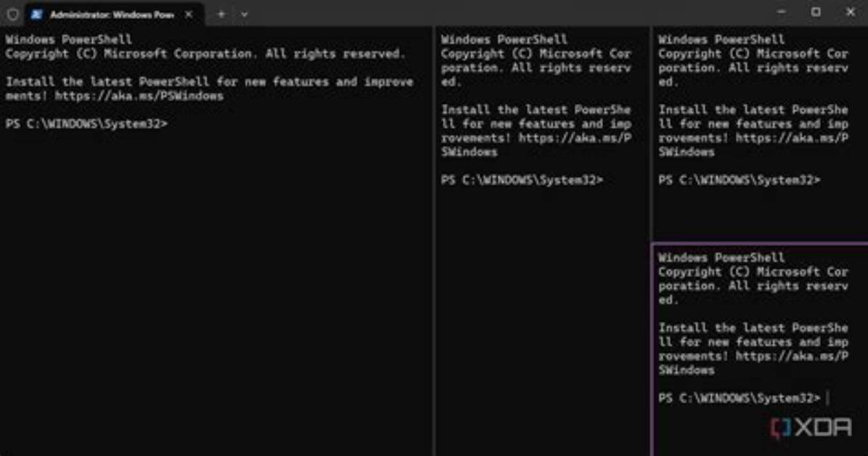Click "Windows PowerShell" heading in the middle pane
Screen dimensions: 868x456
point(504,39)
